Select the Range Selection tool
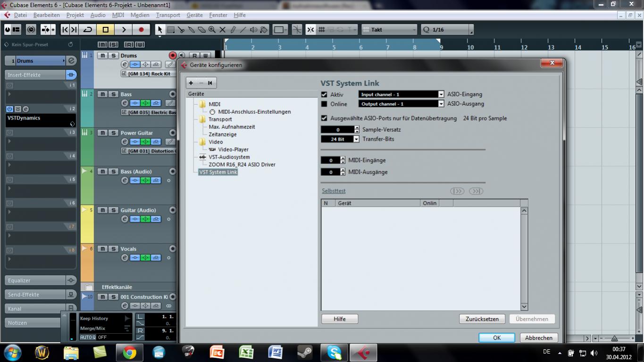Viewport: 644px width, 362px height. (x=171, y=30)
